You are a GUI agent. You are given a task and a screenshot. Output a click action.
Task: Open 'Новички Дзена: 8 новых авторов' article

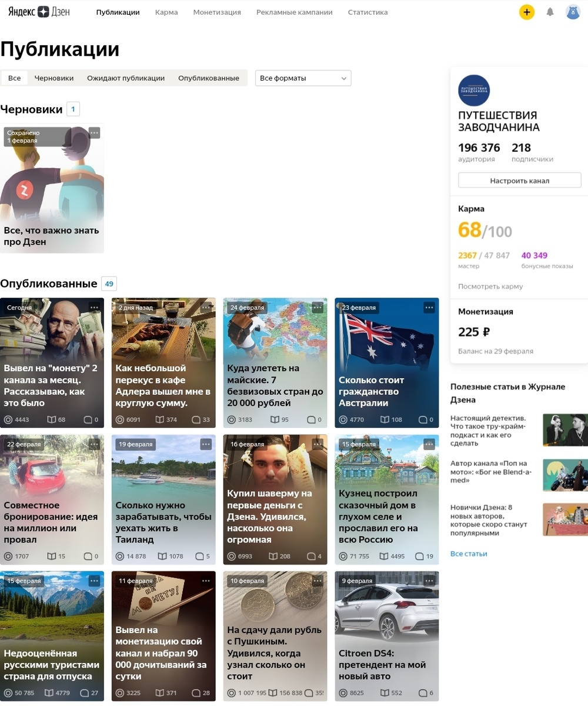click(489, 520)
